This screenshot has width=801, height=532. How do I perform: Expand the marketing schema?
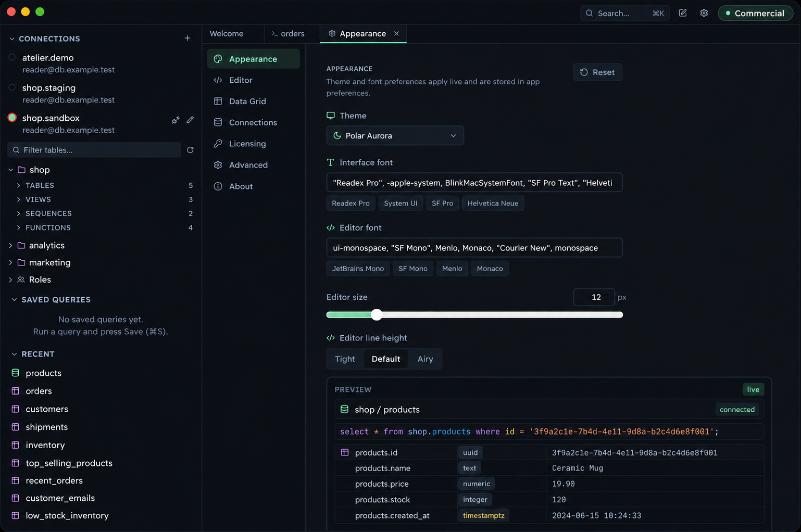10,262
